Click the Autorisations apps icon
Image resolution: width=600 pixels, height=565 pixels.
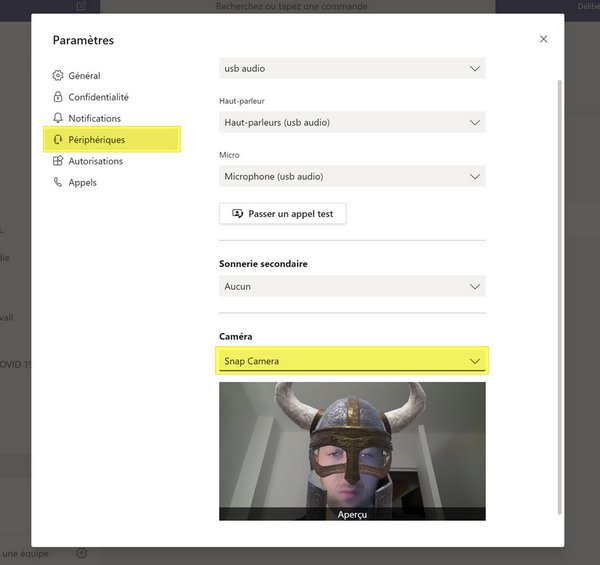pyautogui.click(x=58, y=161)
